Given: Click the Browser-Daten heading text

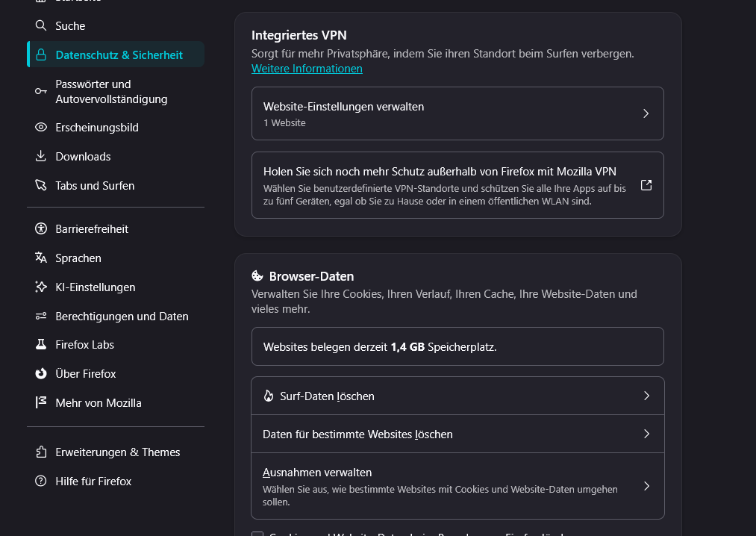Looking at the screenshot, I should [x=311, y=276].
